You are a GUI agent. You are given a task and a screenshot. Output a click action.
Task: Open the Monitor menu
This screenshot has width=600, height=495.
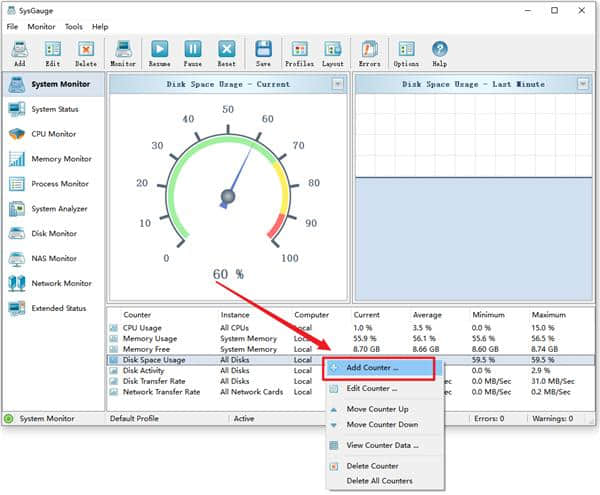41,26
